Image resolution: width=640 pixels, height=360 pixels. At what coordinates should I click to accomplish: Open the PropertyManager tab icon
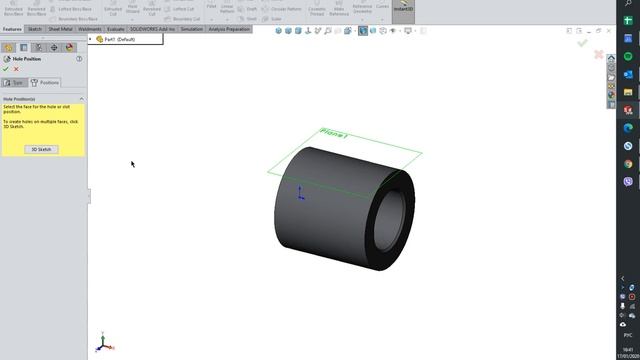click(24, 47)
